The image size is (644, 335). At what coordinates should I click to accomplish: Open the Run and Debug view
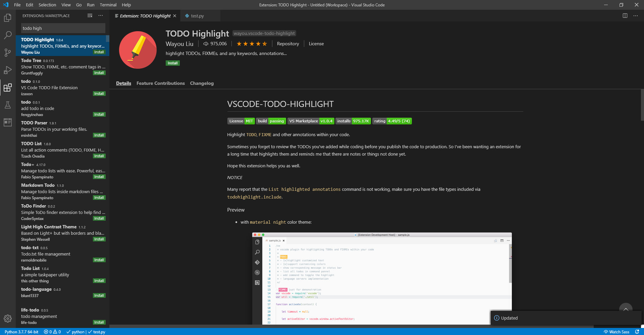tap(8, 70)
